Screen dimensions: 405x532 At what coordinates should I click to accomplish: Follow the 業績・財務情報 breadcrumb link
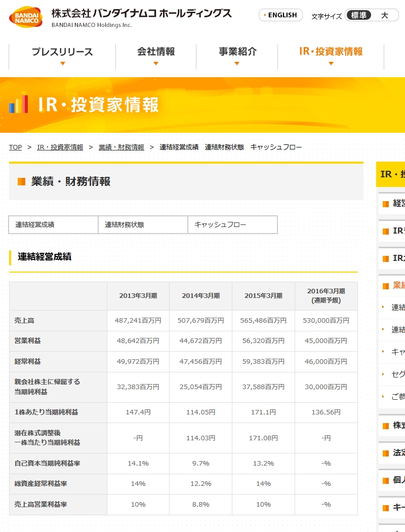pyautogui.click(x=121, y=147)
